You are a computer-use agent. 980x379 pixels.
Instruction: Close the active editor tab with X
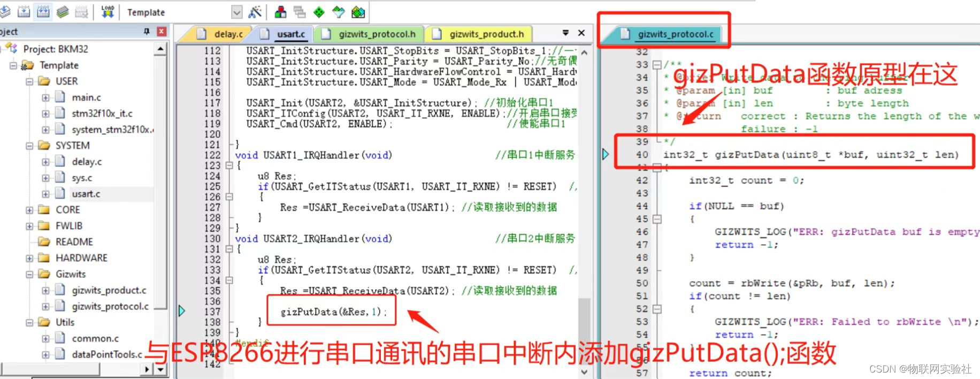pos(581,33)
